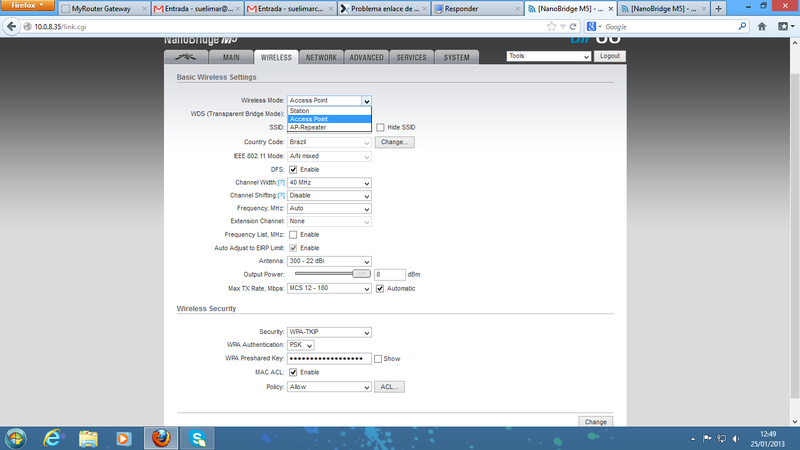Open the Ubiquiti logo tab
The width and height of the screenshot is (800, 450).
(x=186, y=57)
